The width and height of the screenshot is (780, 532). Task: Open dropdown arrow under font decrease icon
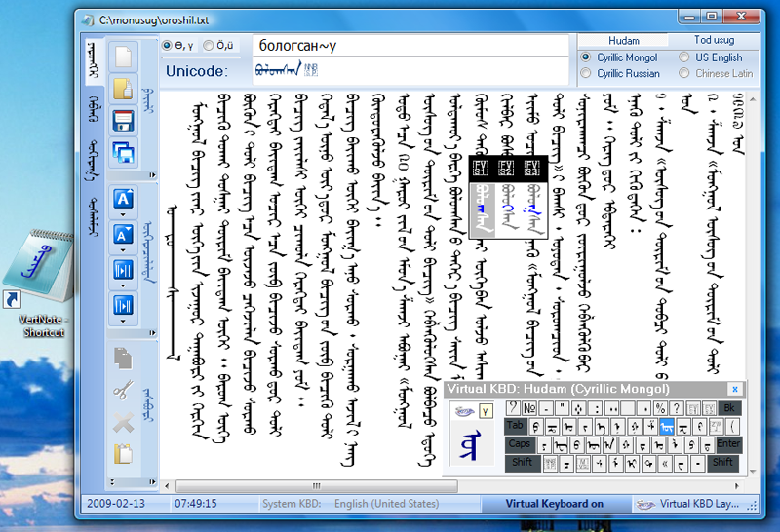[x=124, y=250]
